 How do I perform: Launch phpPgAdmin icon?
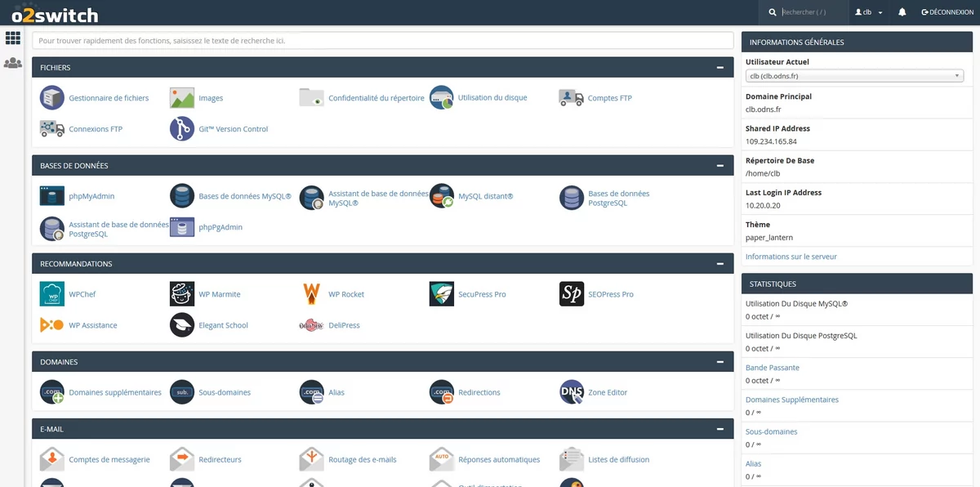click(x=182, y=227)
